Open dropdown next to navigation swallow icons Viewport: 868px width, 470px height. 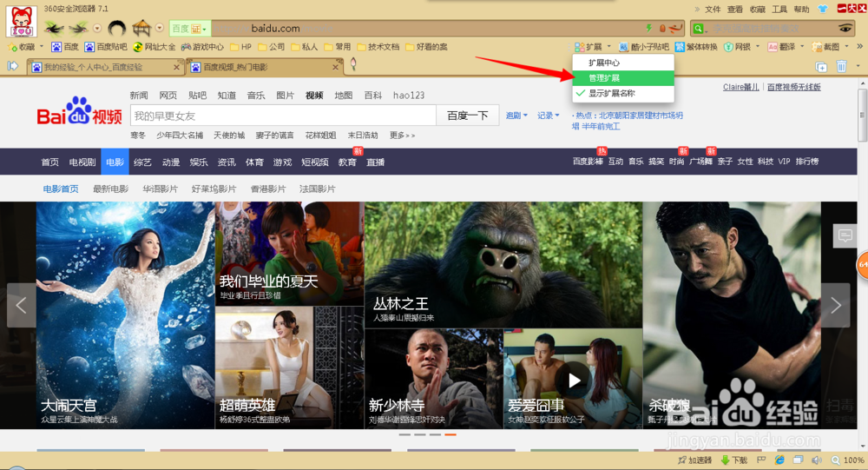[x=97, y=28]
